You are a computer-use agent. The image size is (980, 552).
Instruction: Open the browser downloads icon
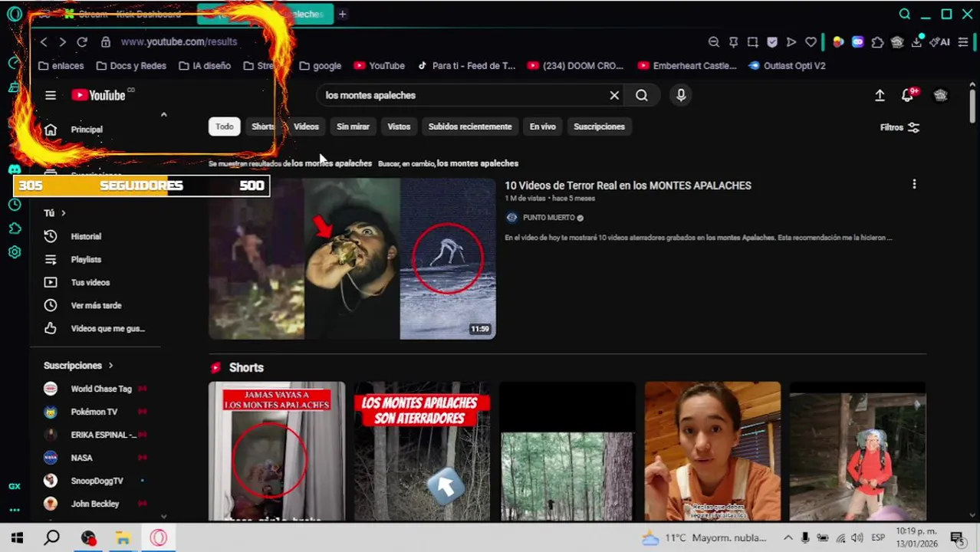pos(916,42)
